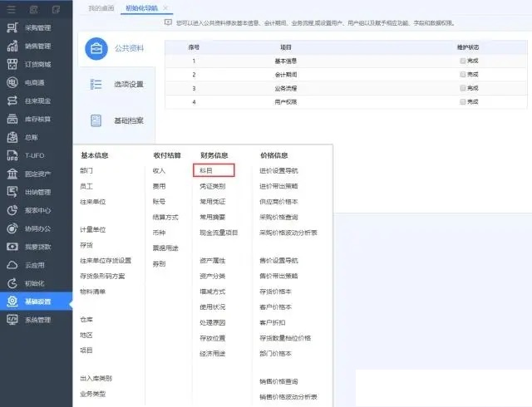Click 用户权限 in the project table
Screen dimensions: 532x407
point(286,101)
